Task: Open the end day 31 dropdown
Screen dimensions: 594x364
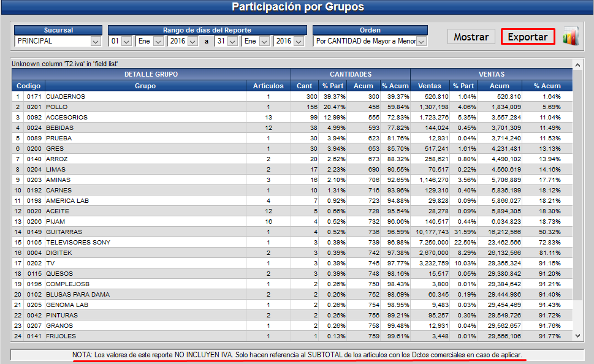Action: (x=226, y=41)
